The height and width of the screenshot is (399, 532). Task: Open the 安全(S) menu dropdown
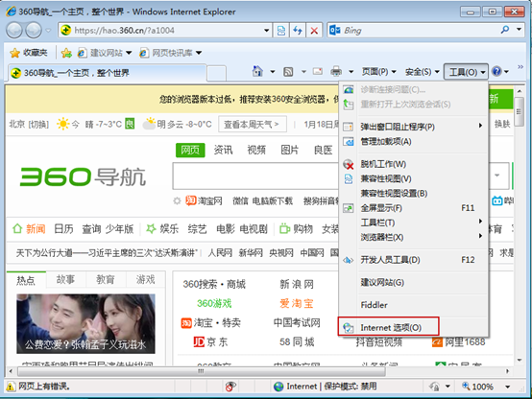[423, 72]
